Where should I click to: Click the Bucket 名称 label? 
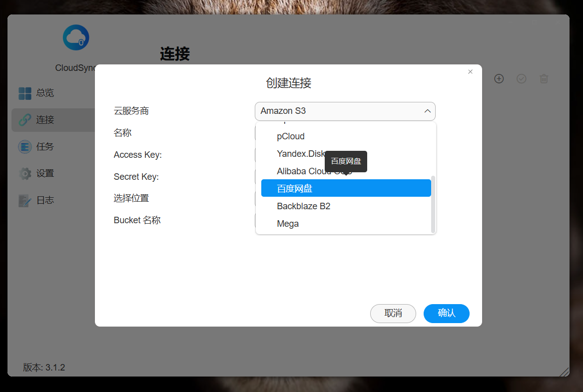[x=137, y=220]
